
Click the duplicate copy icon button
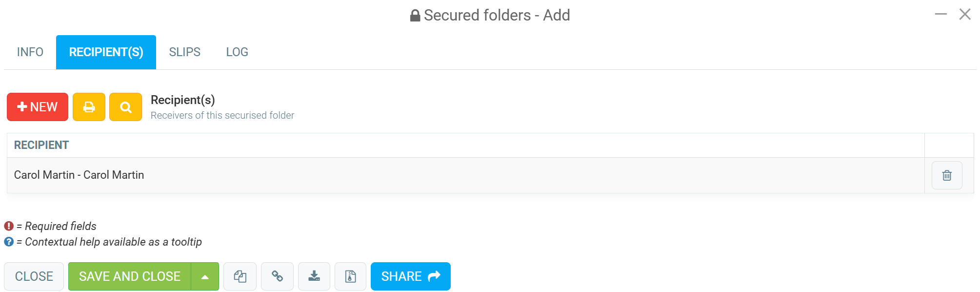point(240,276)
